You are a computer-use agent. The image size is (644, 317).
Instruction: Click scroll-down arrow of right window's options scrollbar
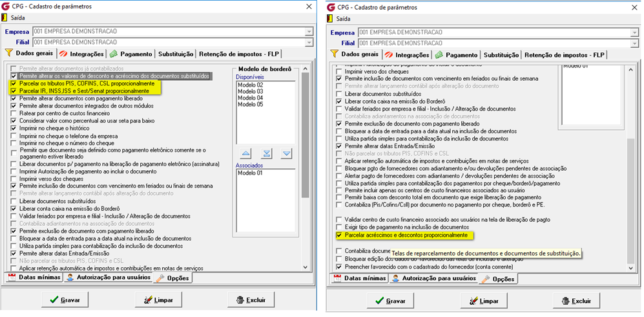click(630, 268)
